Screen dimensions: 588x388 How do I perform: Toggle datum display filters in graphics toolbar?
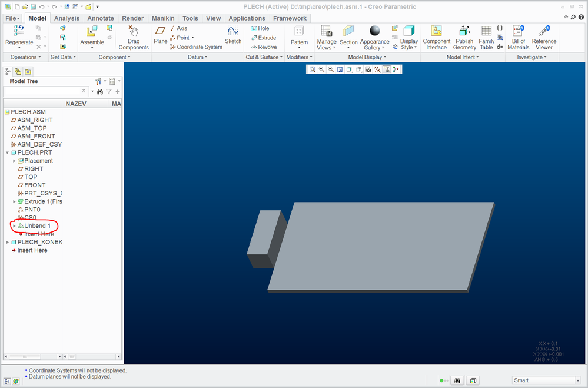click(x=377, y=69)
